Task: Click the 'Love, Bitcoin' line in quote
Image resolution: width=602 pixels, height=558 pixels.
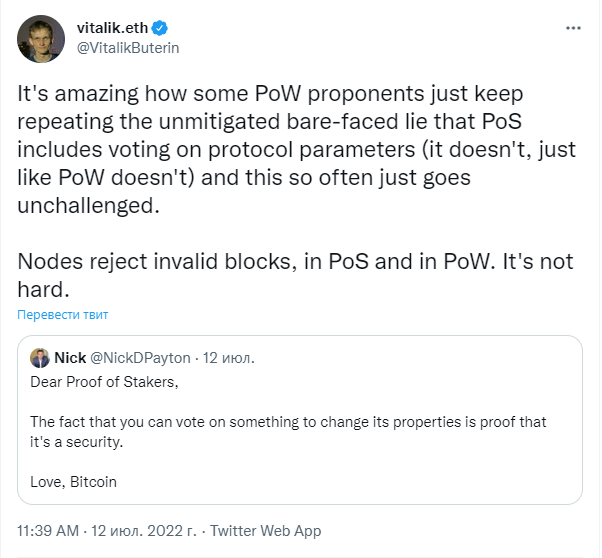Action: click(x=73, y=482)
